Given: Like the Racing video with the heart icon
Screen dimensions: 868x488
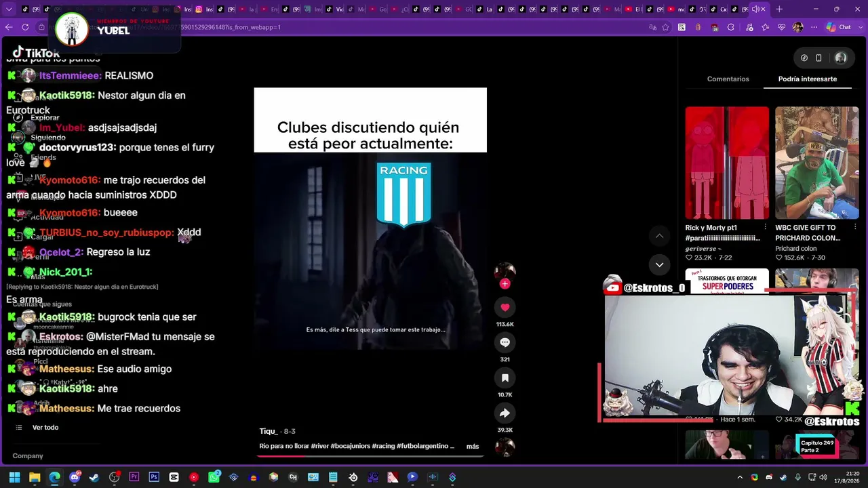Looking at the screenshot, I should [x=505, y=307].
